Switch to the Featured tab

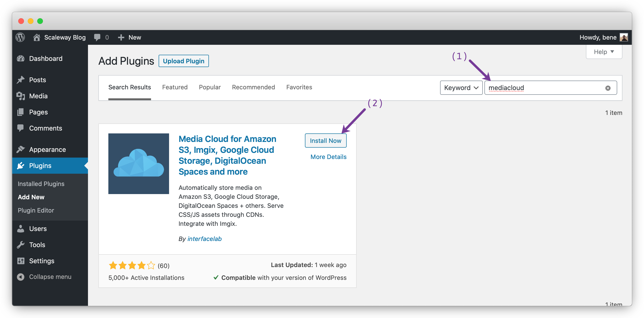point(175,87)
